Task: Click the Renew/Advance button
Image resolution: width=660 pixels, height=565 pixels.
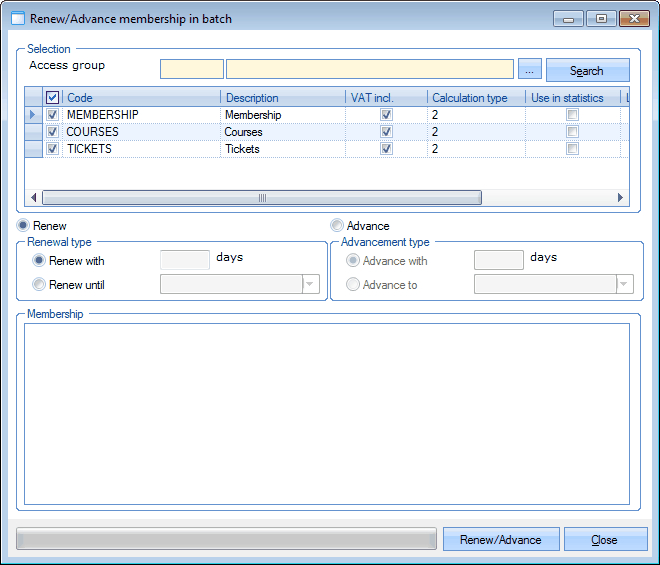Action: (x=501, y=540)
